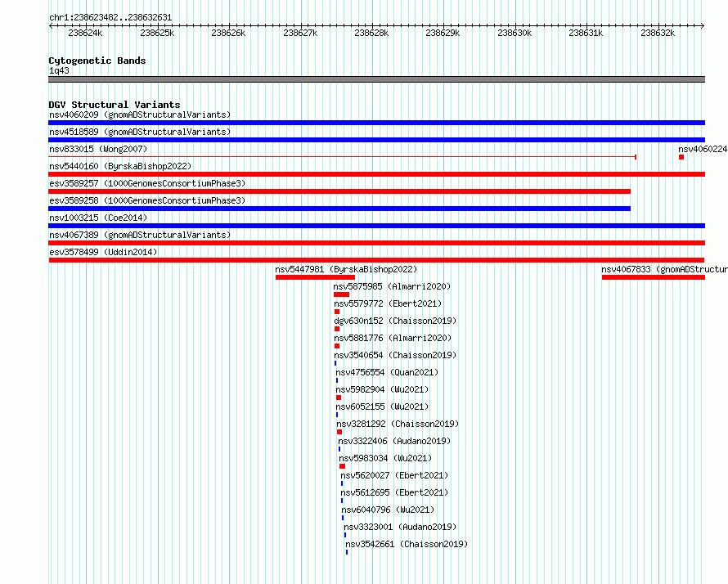Open the nsv4756554 (Quan2021) label
The height and width of the screenshot is (584, 728).
387,372
